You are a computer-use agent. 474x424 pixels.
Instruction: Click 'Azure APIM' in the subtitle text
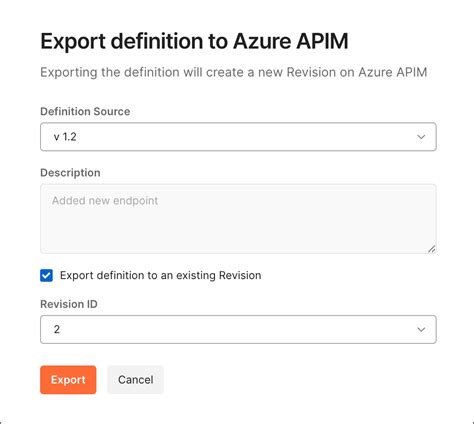393,72
